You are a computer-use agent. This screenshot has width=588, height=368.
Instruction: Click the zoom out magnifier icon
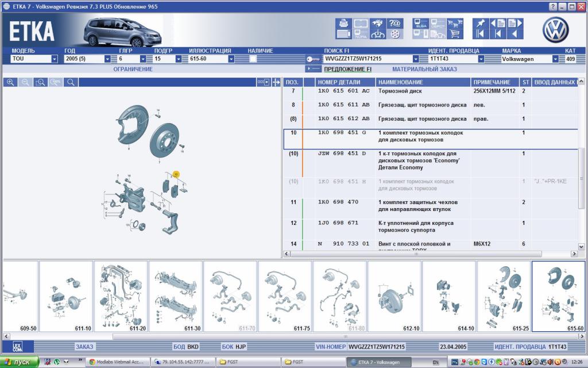click(x=25, y=82)
